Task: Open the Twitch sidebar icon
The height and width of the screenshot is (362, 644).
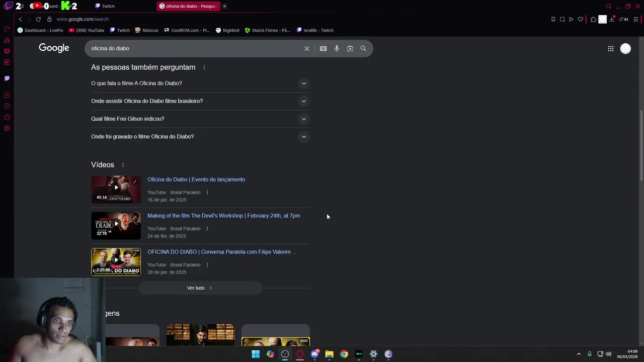Action: pos(7,78)
